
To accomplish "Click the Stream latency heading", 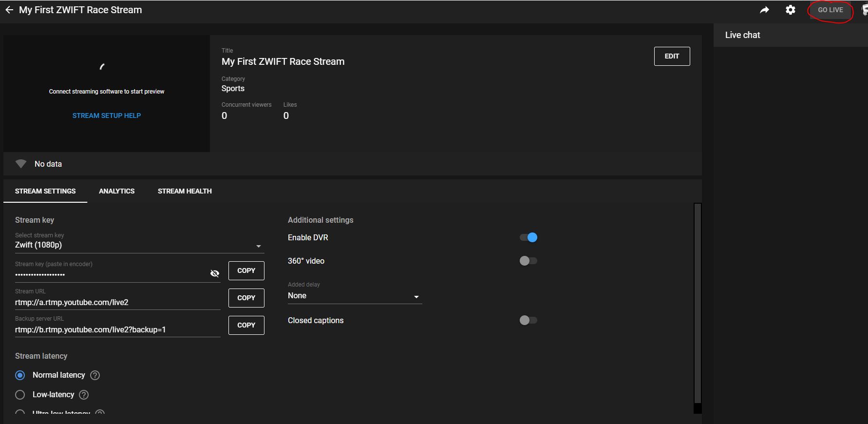I will pyautogui.click(x=41, y=356).
